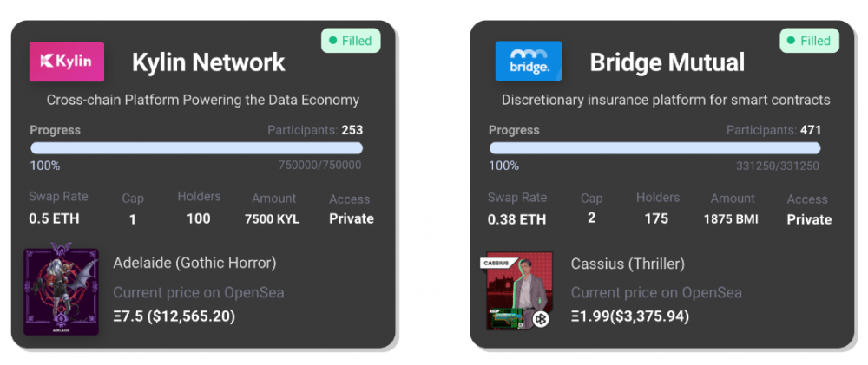868x365 pixels.
Task: Click the Private access value on Kylin
Action: [x=352, y=218]
